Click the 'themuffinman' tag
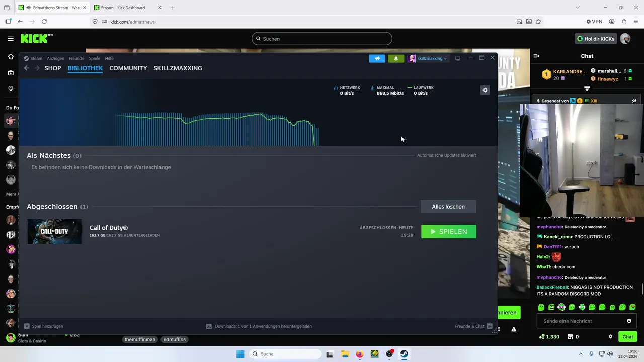The width and height of the screenshot is (644, 362). pos(140,339)
